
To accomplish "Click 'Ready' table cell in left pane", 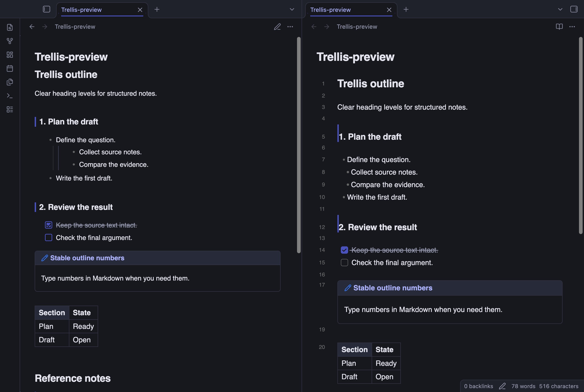I will [83, 326].
